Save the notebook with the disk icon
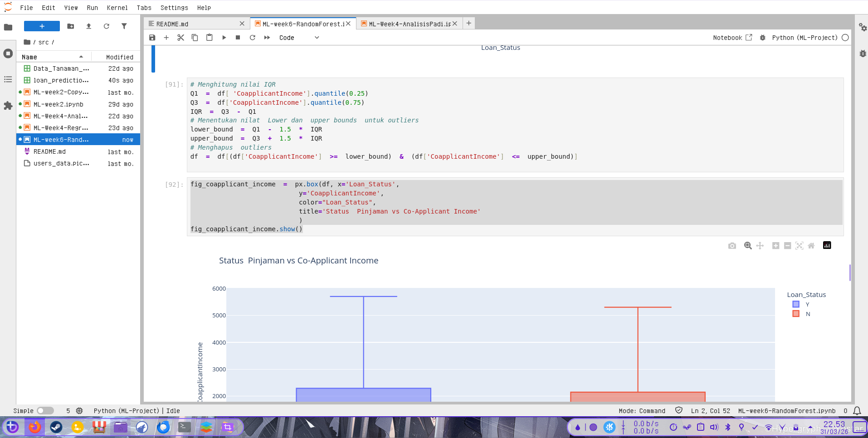 point(152,38)
